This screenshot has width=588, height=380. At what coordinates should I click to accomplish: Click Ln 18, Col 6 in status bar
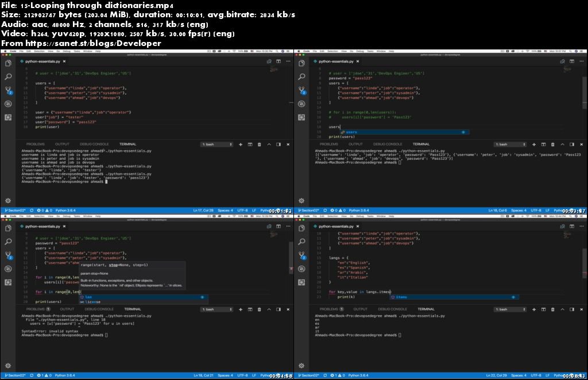tap(498, 210)
